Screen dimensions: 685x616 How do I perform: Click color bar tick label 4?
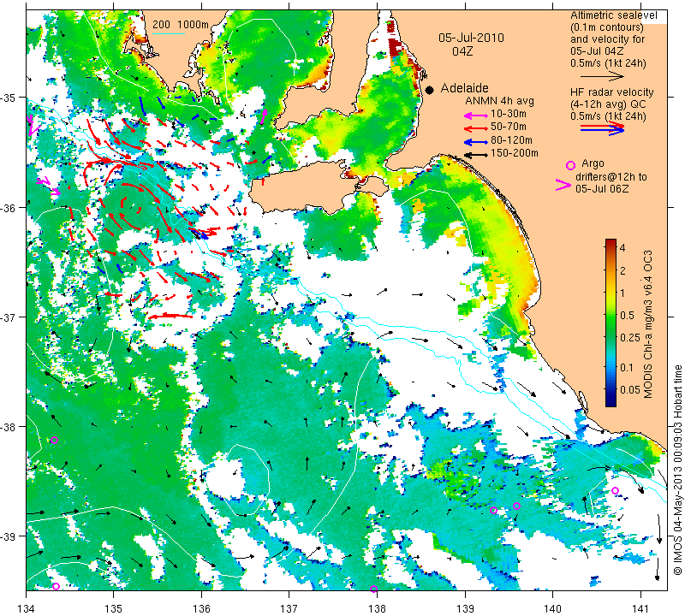click(622, 248)
